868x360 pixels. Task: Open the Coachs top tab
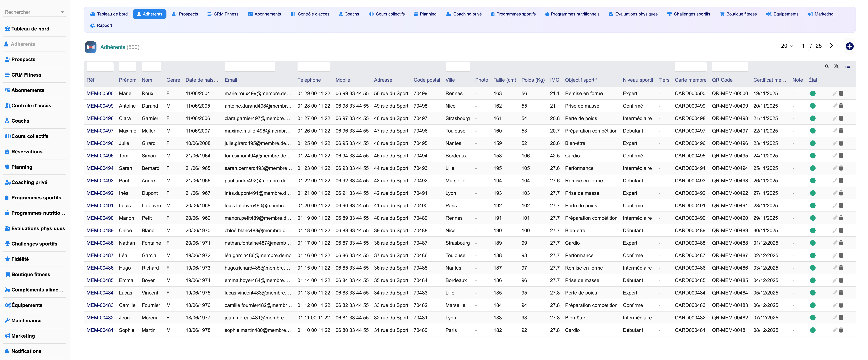[348, 14]
